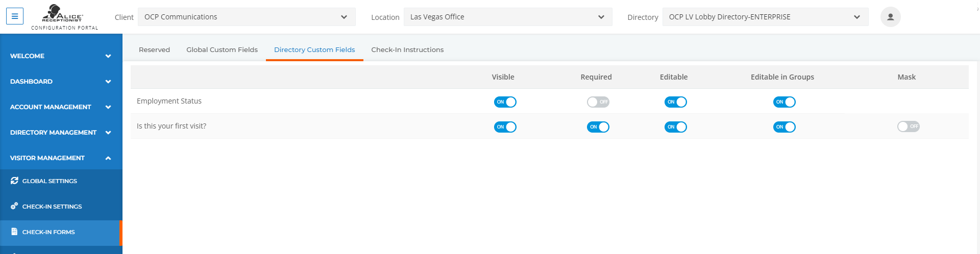980x254 pixels.
Task: Click the hamburger menu icon
Action: [x=15, y=16]
